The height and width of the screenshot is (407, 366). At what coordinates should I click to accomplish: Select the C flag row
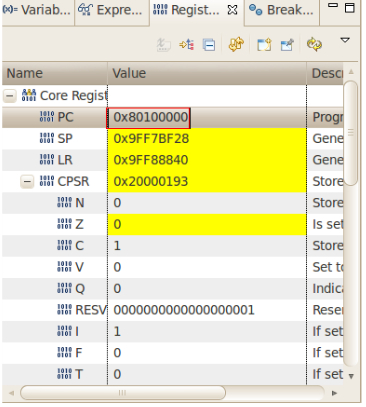[172, 246]
